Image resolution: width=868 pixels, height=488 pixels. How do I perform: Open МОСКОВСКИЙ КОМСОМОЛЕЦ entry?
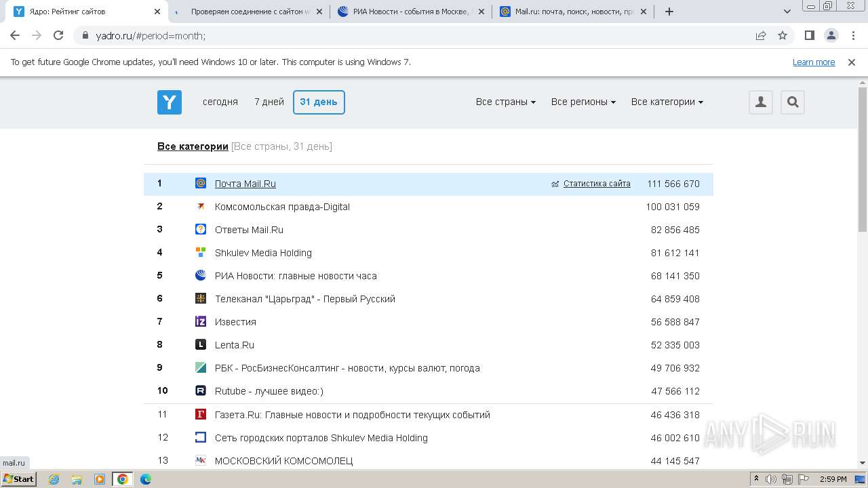(x=284, y=461)
